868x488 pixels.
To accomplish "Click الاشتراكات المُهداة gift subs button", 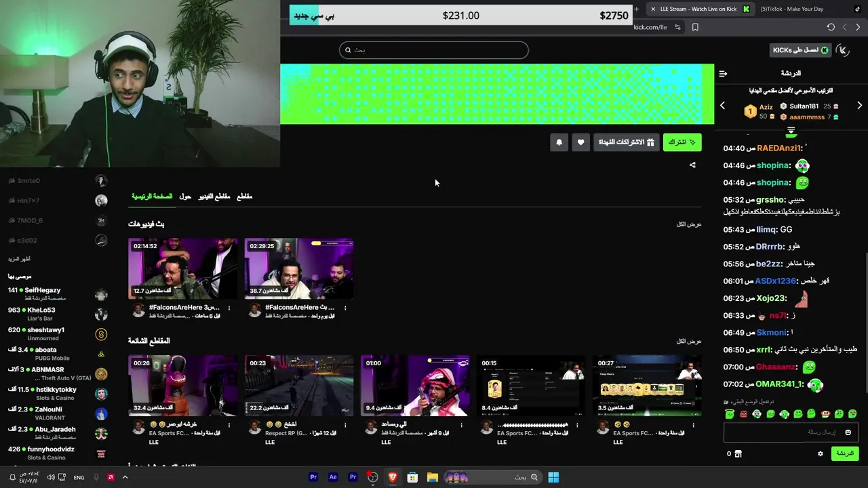I will click(626, 142).
